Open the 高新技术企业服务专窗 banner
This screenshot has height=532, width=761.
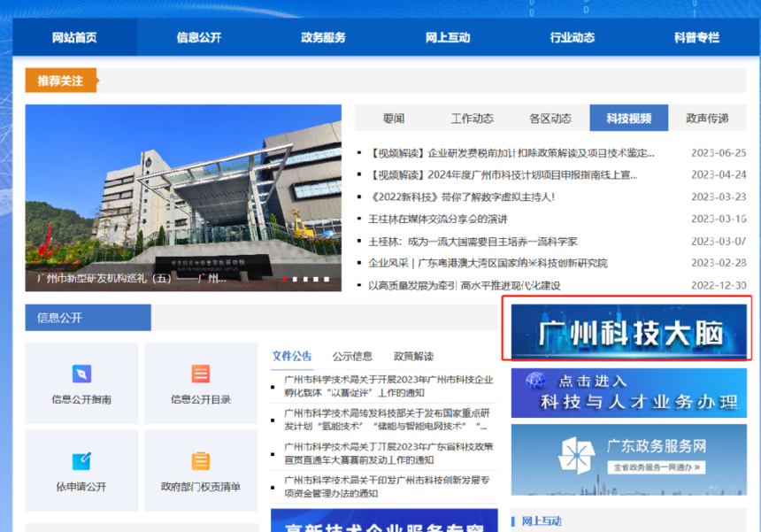coord(384,520)
